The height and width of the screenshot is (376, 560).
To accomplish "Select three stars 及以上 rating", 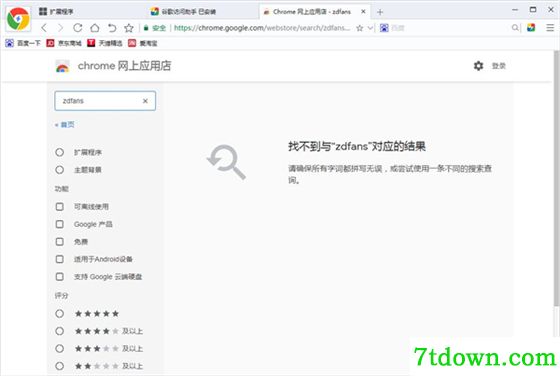I will click(x=60, y=349).
